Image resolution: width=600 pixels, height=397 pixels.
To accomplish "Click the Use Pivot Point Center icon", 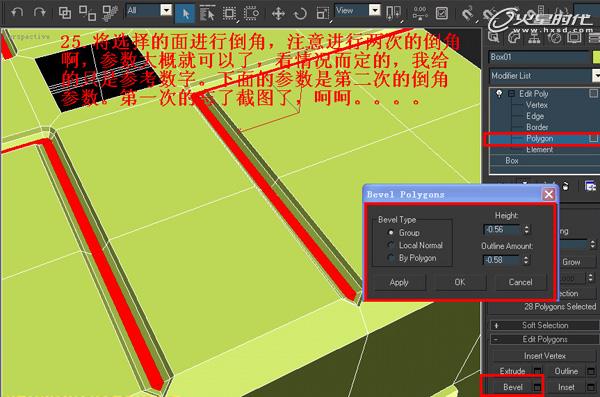I will click(x=394, y=13).
